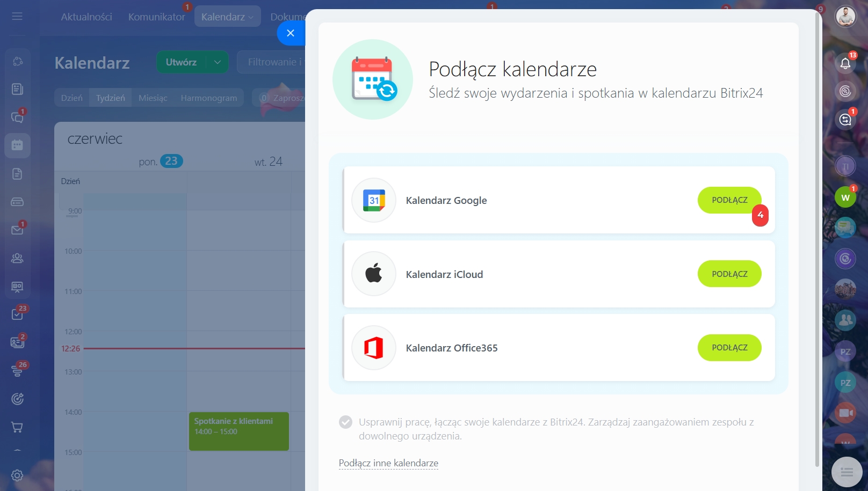Open the target icon in right panel
This screenshot has width=868, height=491.
[845, 91]
